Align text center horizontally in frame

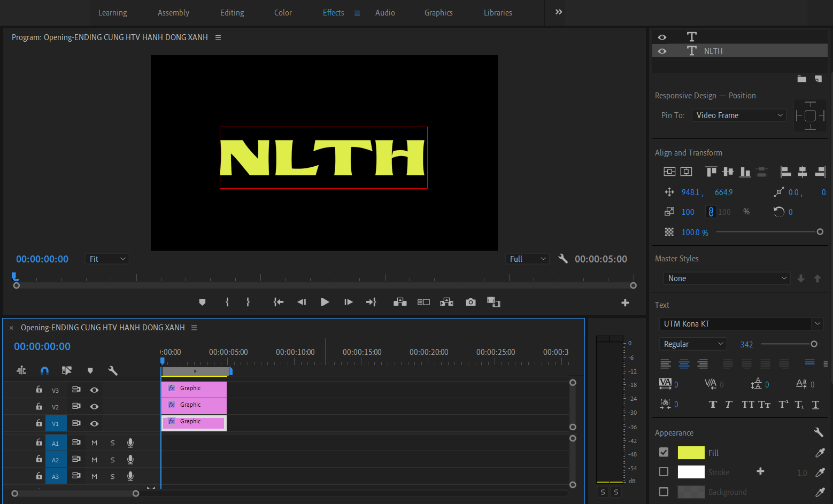(x=686, y=172)
